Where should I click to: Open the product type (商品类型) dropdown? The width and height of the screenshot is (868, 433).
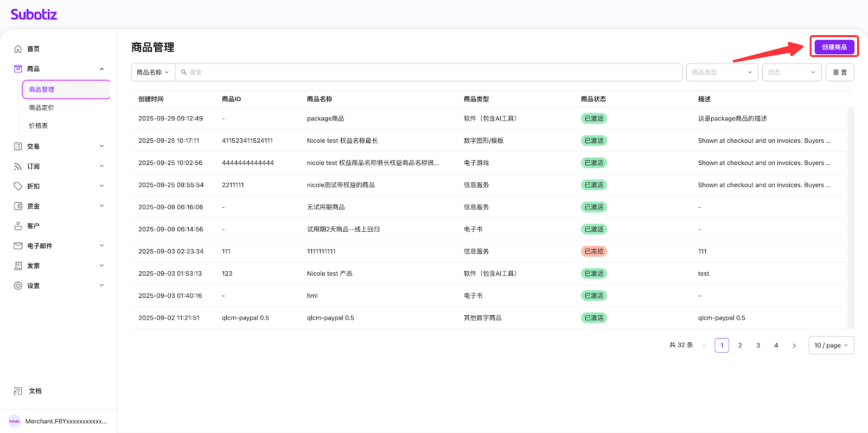[722, 72]
